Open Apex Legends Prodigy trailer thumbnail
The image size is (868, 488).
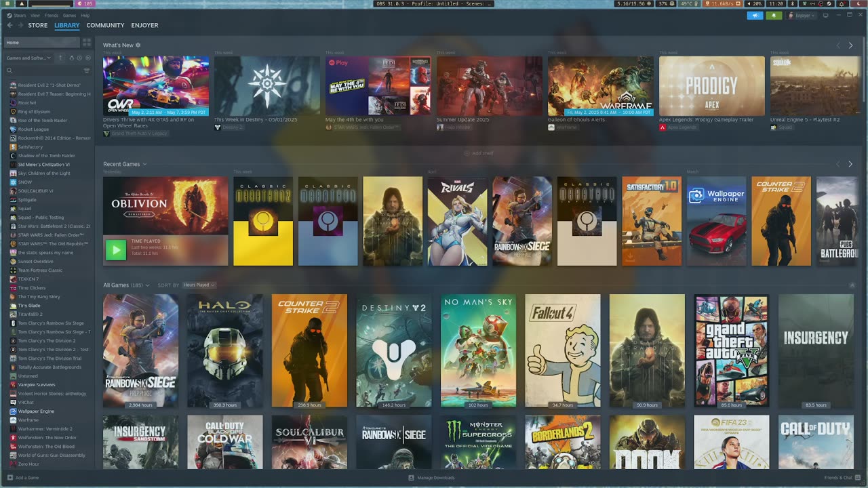712,86
